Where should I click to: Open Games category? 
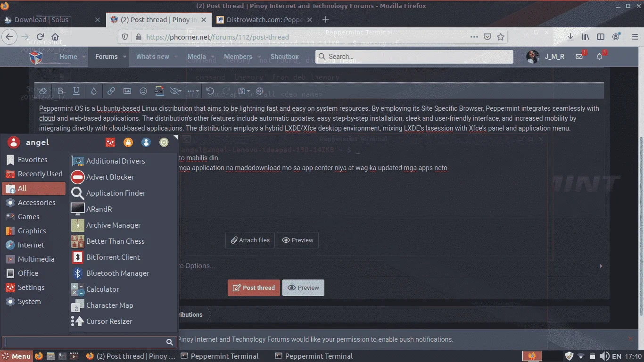[34, 216]
